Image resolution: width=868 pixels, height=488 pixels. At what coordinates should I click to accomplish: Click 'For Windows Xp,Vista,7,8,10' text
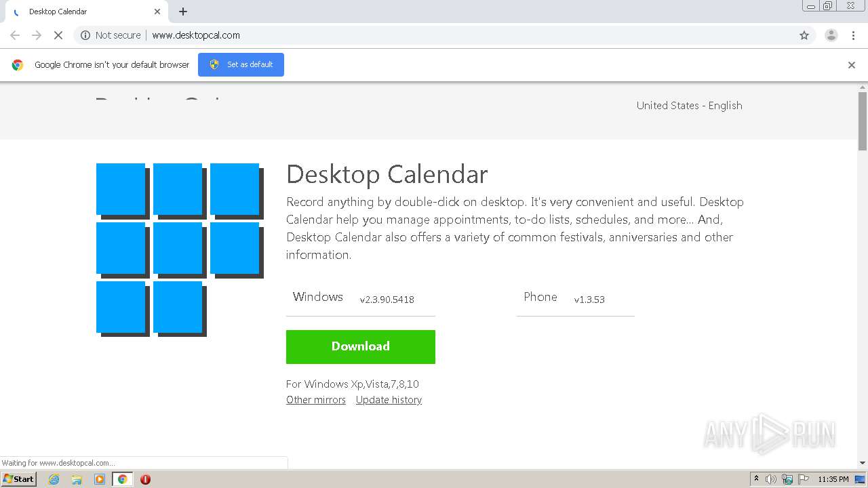tap(353, 384)
